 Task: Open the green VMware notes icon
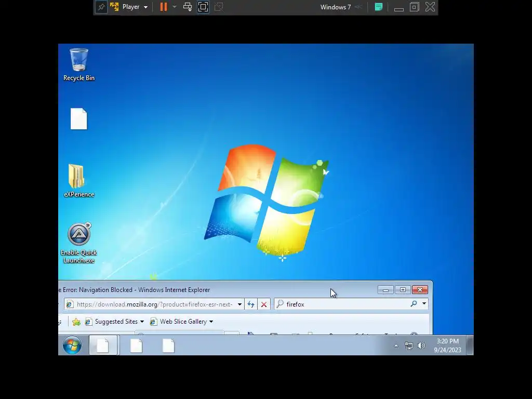coord(379,7)
